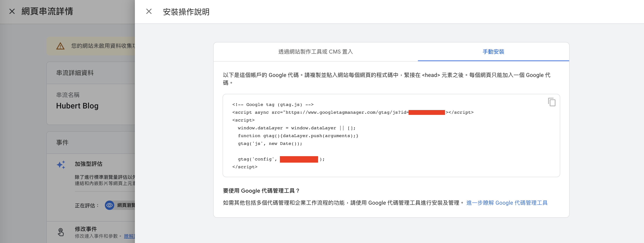
Task: Click the eye icon for 網頁瀏覽
Action: click(x=110, y=205)
